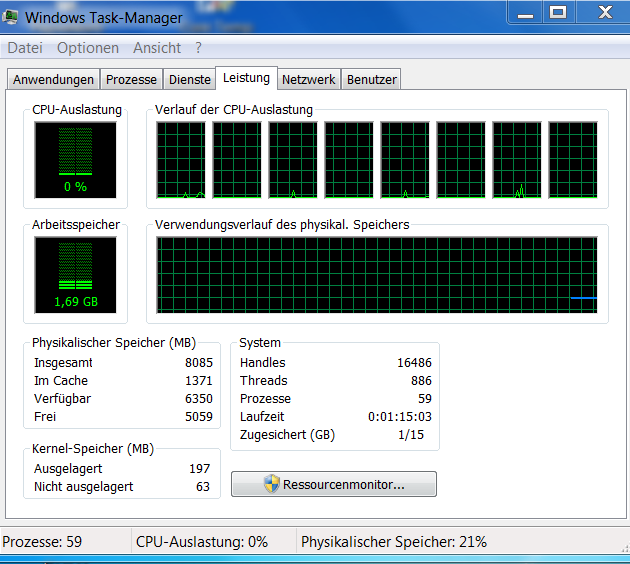
Task: Close the Windows Task-Manager window
Action: [603, 12]
